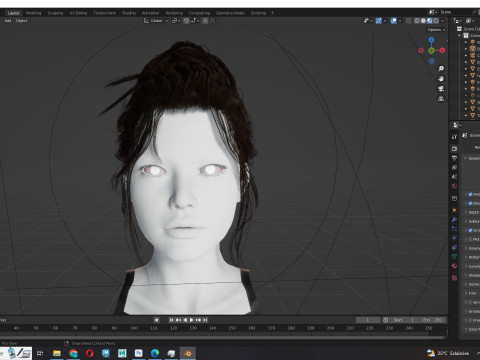Viewport: 480px width, 360px height.
Task: Open the Render properties tab
Action: click(x=454, y=149)
